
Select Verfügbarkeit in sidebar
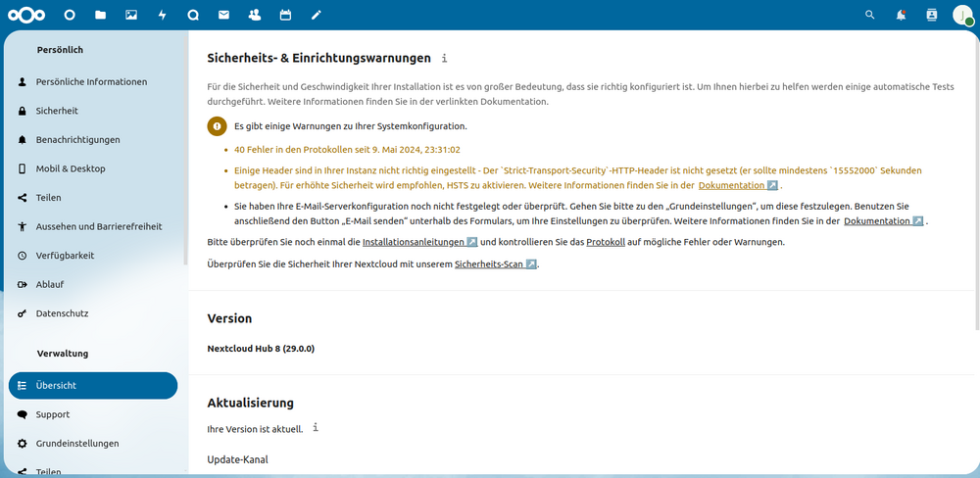[x=92, y=255]
